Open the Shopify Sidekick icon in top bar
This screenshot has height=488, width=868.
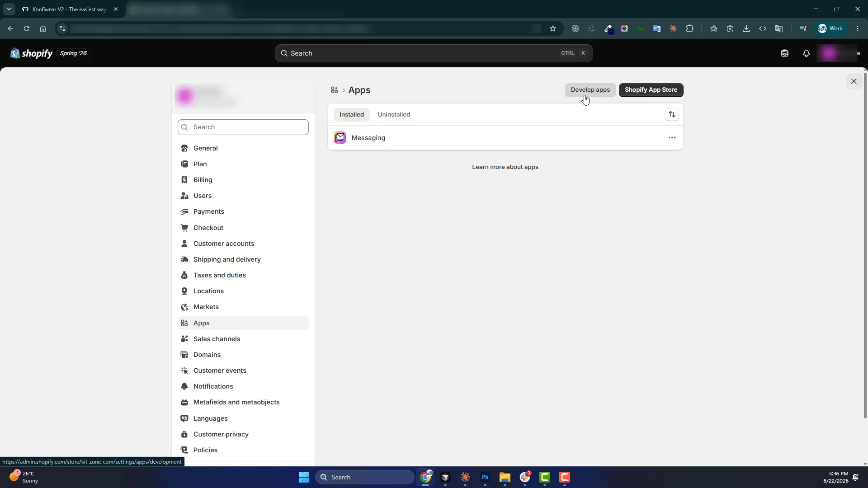(784, 53)
